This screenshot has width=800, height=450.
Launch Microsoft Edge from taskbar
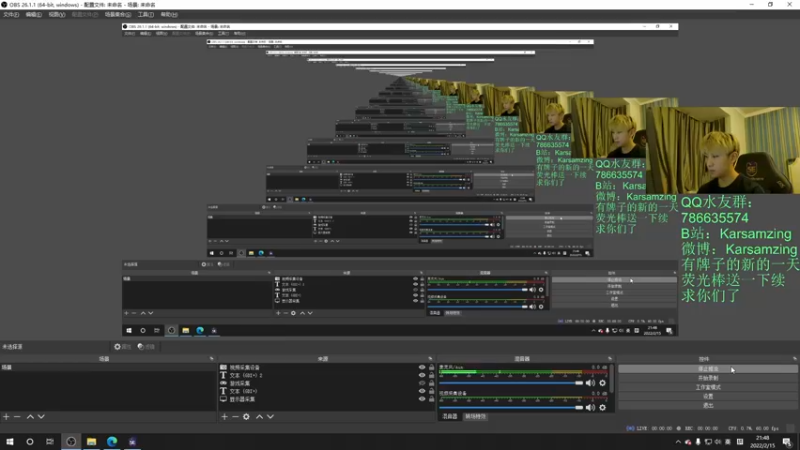(112, 442)
